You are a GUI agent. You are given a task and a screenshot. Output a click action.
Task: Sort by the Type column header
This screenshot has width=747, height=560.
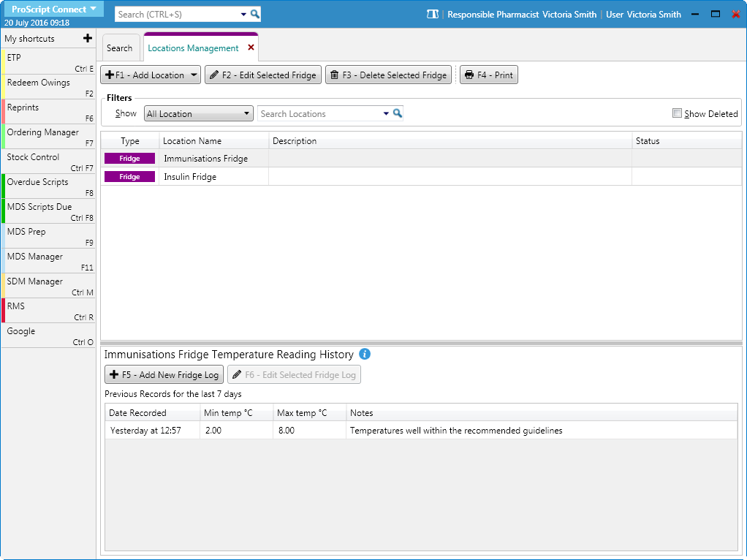coord(129,141)
